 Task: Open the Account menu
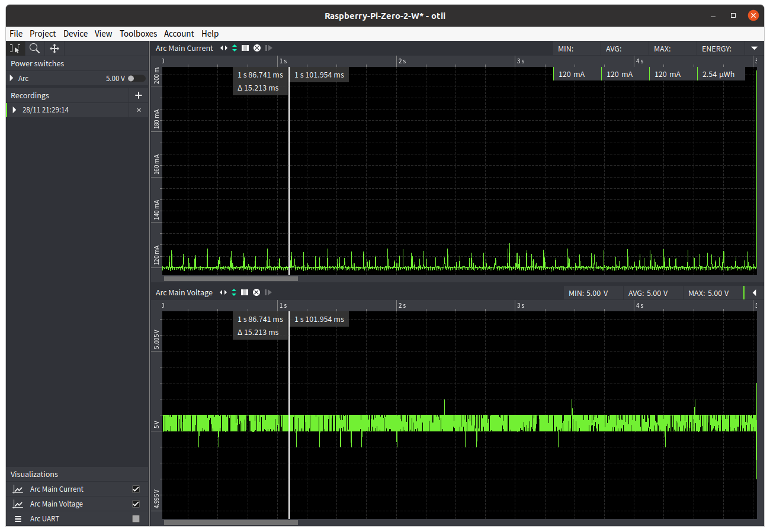179,34
